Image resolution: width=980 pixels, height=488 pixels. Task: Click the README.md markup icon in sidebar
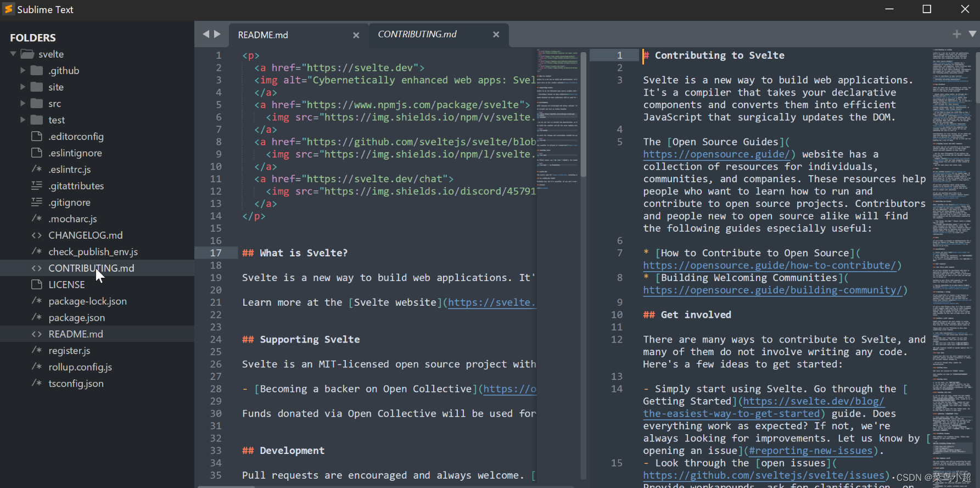click(37, 334)
